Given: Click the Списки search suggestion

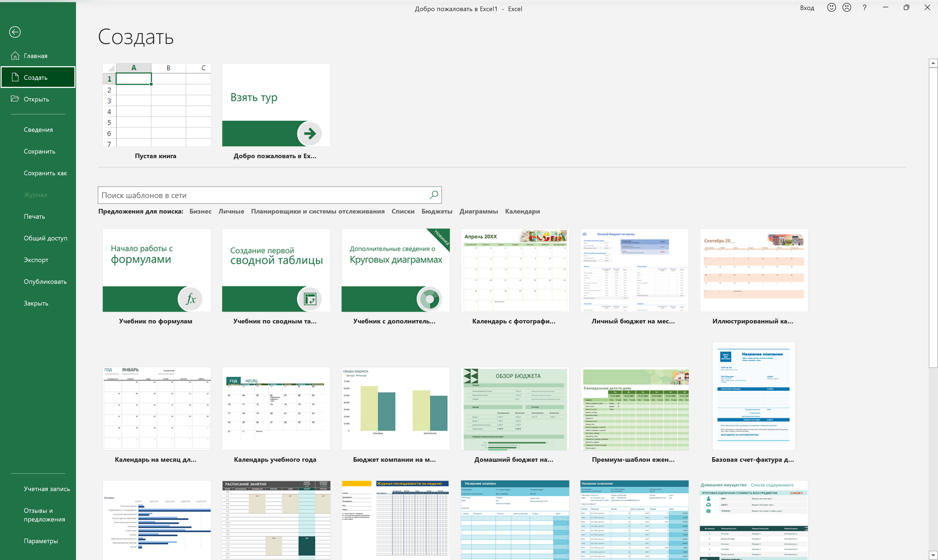Looking at the screenshot, I should 403,211.
